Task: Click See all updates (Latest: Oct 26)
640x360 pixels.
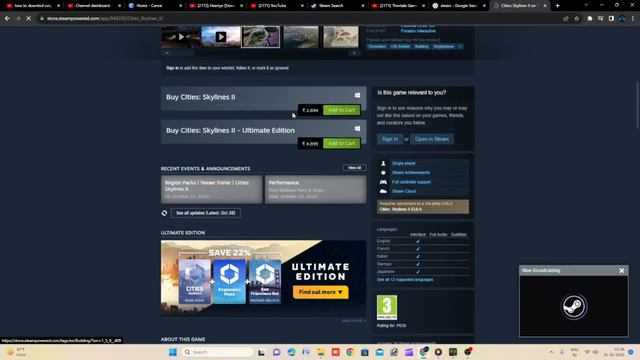Action: [x=206, y=213]
